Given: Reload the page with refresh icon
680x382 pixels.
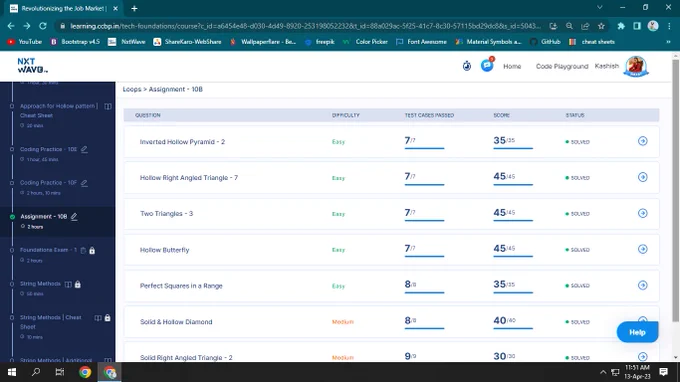Looking at the screenshot, I should coord(42,26).
